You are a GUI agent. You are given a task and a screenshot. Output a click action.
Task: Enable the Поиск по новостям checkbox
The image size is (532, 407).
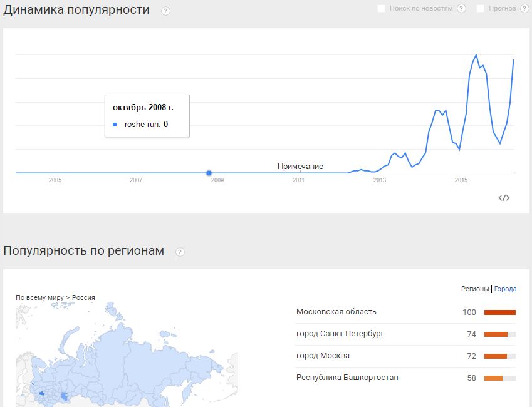click(382, 9)
